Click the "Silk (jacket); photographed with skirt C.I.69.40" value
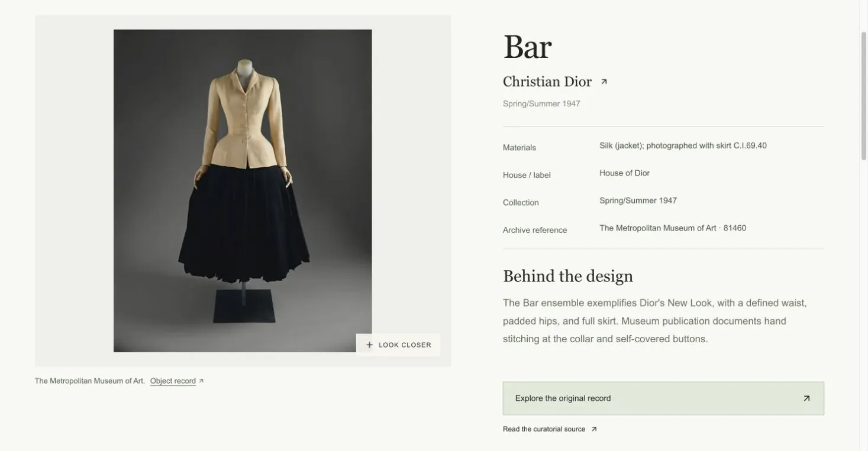The image size is (868, 451). point(683,145)
